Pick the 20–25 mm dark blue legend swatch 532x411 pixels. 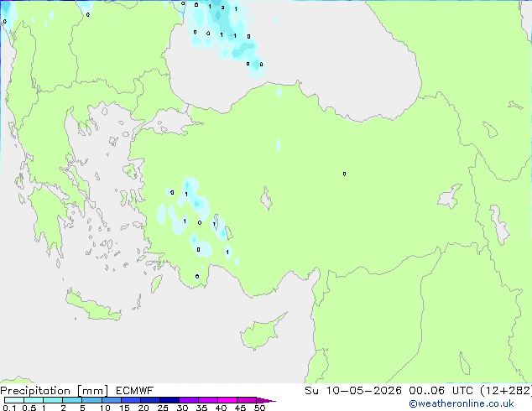(x=150, y=400)
